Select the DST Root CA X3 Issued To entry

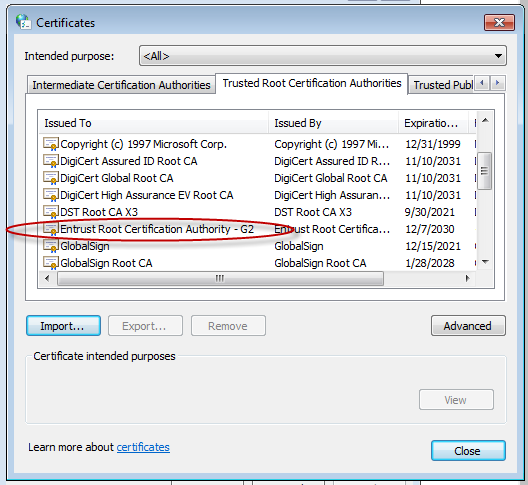(x=99, y=212)
